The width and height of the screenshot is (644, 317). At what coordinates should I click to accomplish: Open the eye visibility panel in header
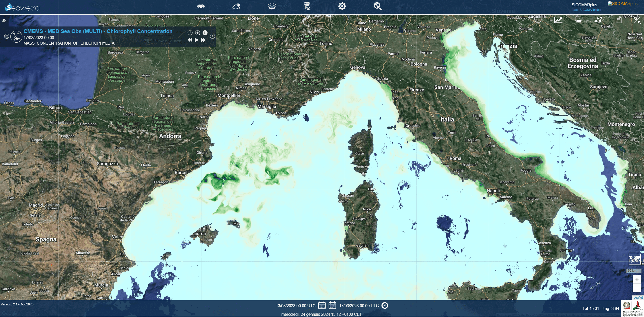coord(201,6)
